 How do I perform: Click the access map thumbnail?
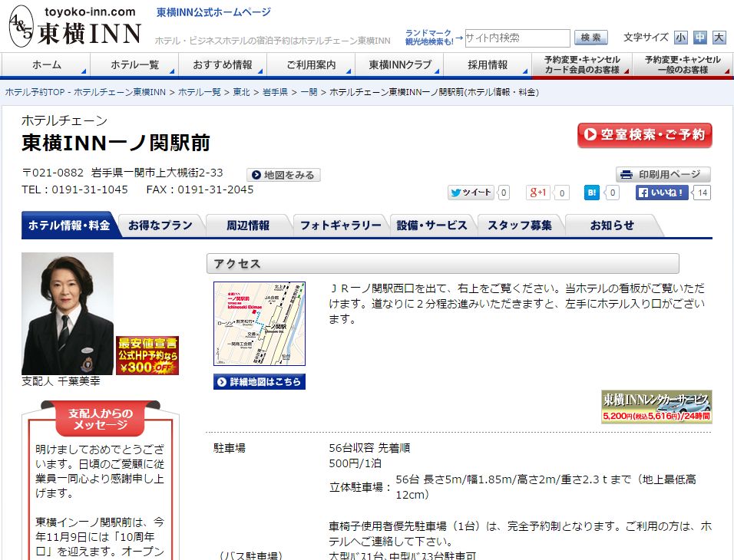(260, 324)
